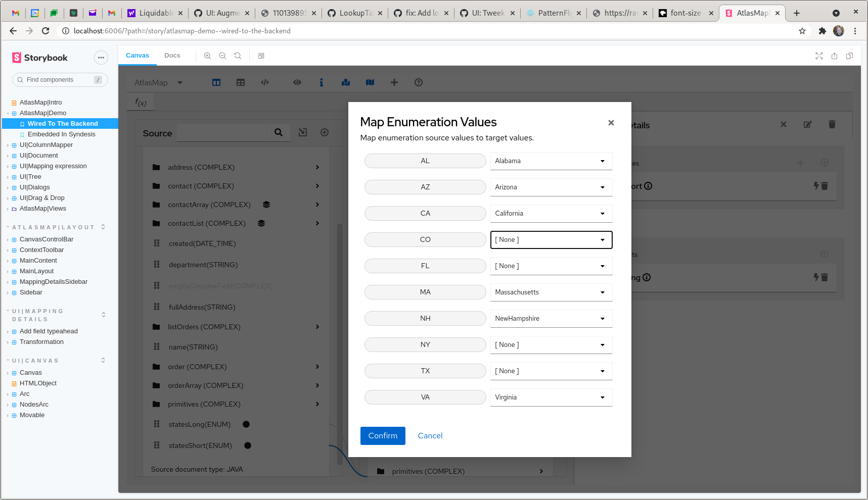
Task: Add a new source document
Action: pos(325,132)
